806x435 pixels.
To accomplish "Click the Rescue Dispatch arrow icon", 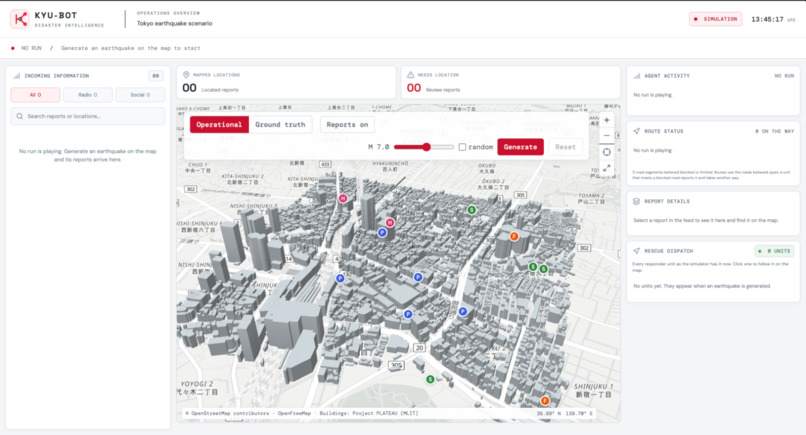I will click(x=637, y=251).
